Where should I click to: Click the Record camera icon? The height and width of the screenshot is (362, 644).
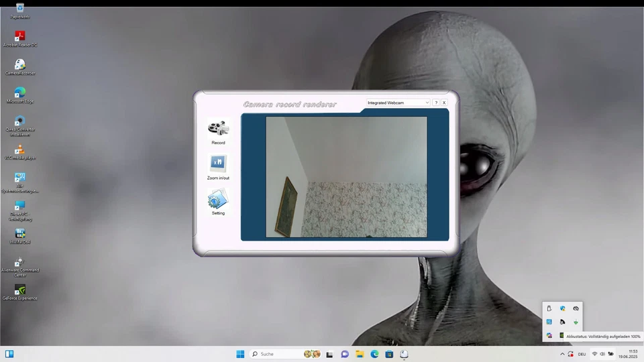pyautogui.click(x=218, y=128)
